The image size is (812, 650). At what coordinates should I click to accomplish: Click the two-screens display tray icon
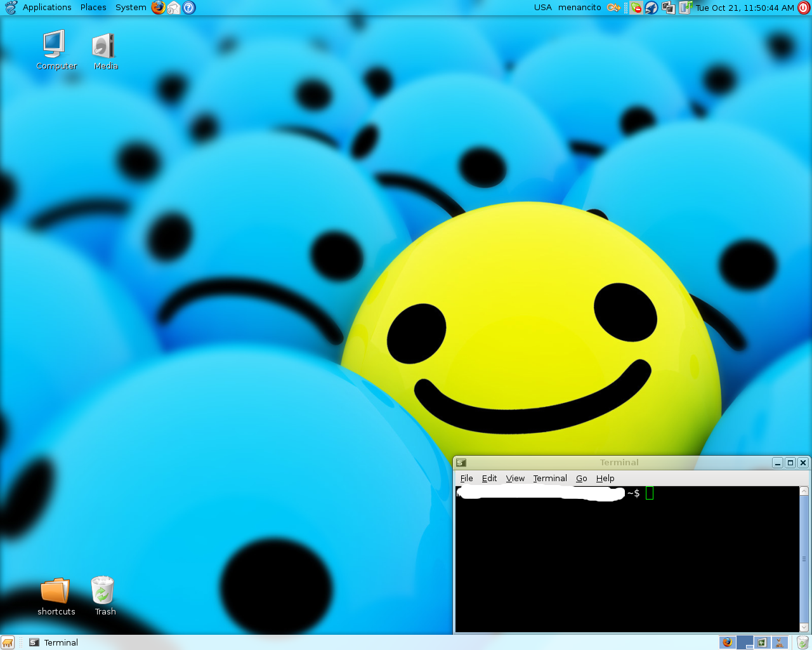[x=668, y=8]
